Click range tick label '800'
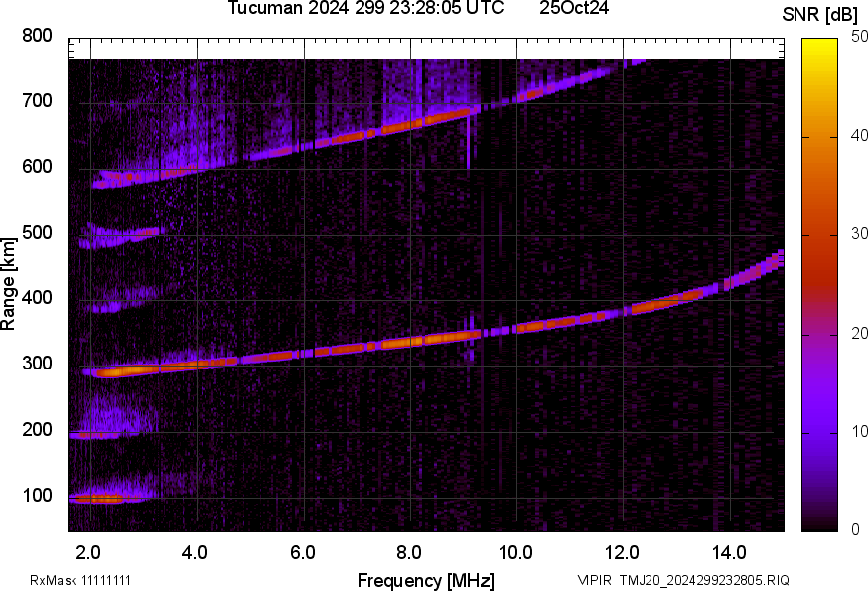Image resolution: width=868 pixels, height=591 pixels. click(37, 36)
